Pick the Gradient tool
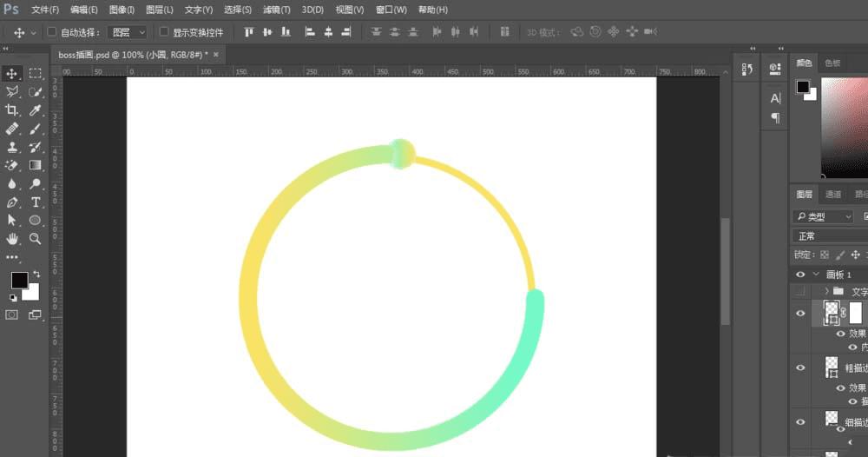 35,165
